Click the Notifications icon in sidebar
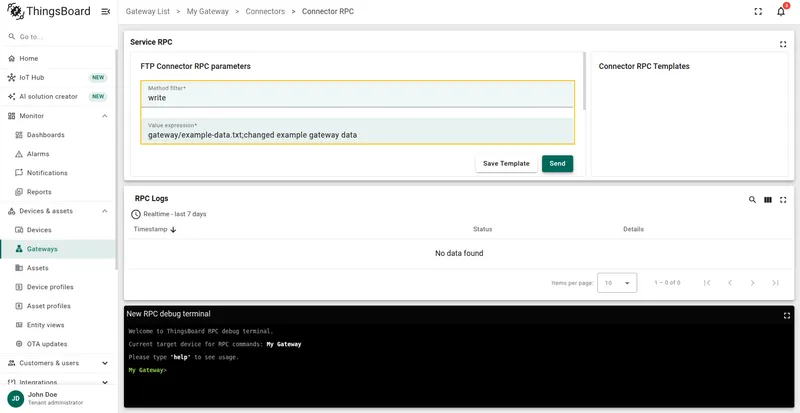 19,173
